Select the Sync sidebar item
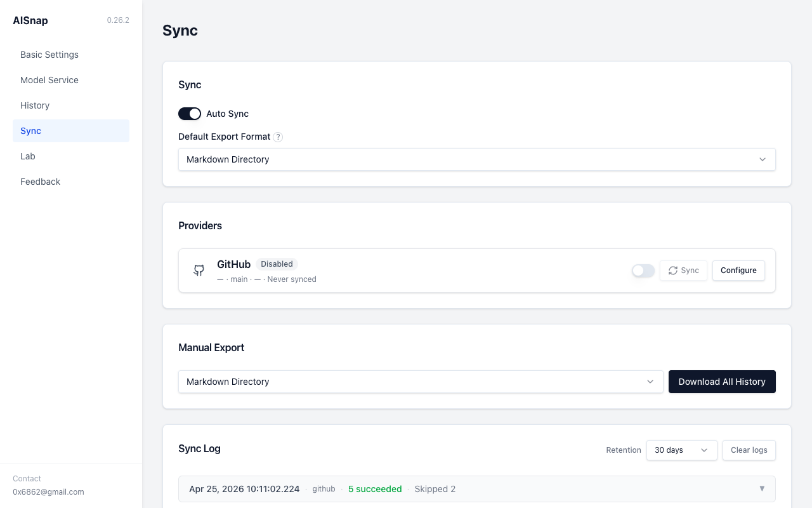The height and width of the screenshot is (508, 812). (x=71, y=131)
